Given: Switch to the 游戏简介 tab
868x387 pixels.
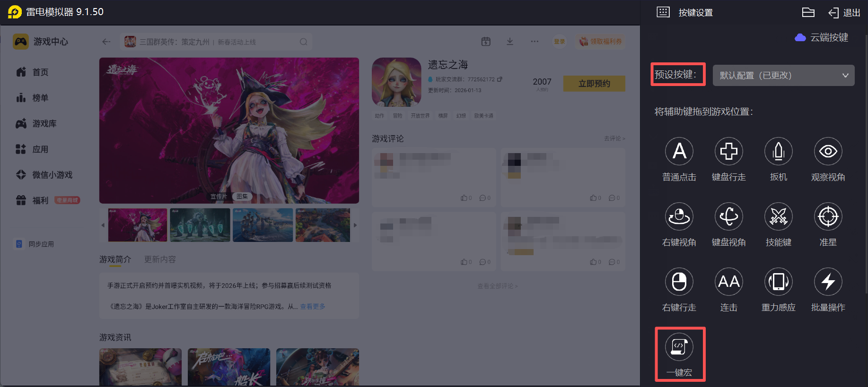Looking at the screenshot, I should (x=115, y=259).
